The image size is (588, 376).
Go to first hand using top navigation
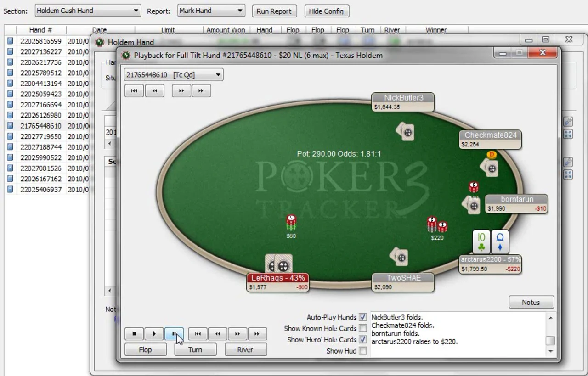pyautogui.click(x=134, y=91)
